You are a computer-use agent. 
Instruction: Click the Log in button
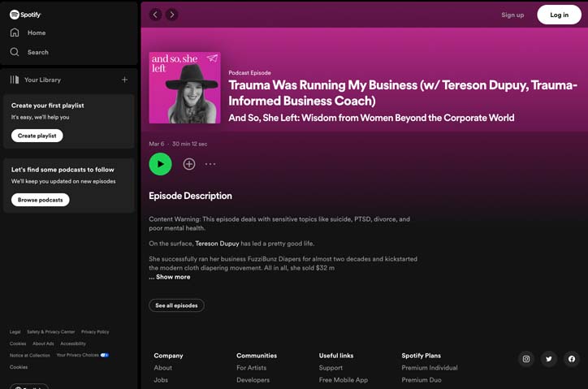559,15
